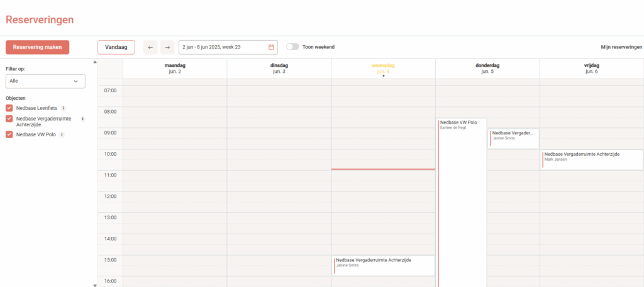Viewport: 644px width, 287px height.
Task: Open Mark Jansen's Friday Vergaderruimte reservation
Action: coord(591,159)
